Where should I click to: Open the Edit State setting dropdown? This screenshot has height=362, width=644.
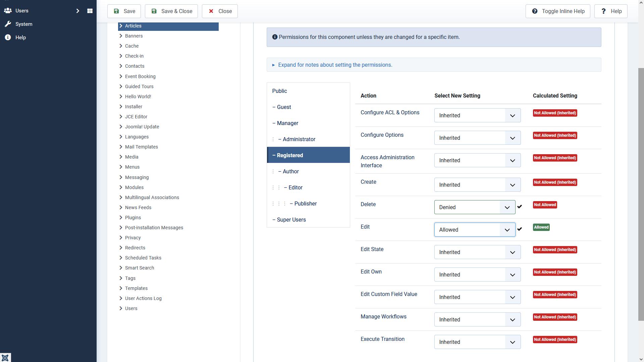477,252
